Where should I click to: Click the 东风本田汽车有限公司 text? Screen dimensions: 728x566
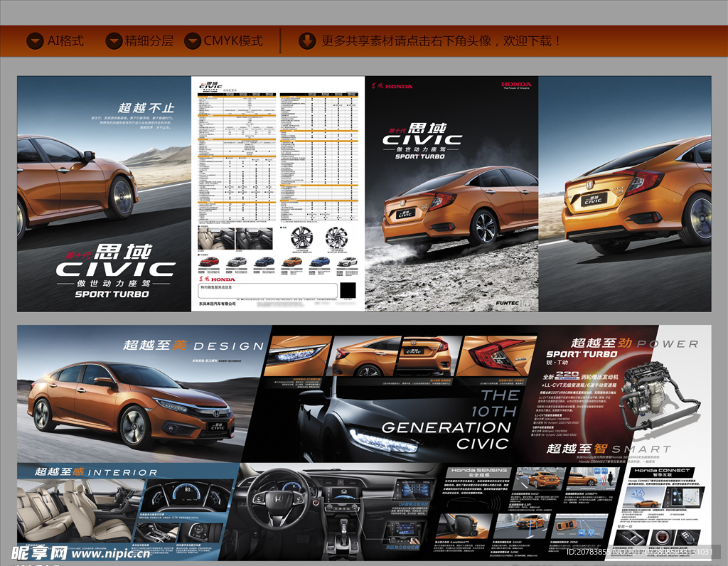(x=218, y=304)
